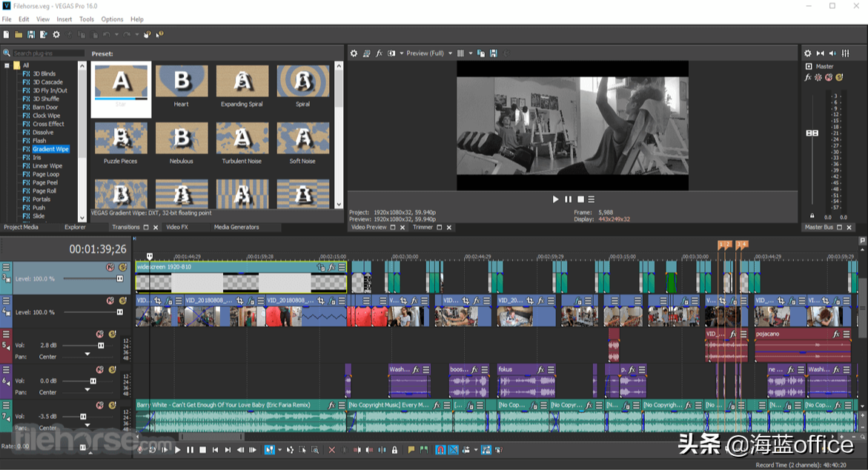This screenshot has height=470, width=868.
Task: Open Video Preview properties gear icon
Action: coord(354,53)
